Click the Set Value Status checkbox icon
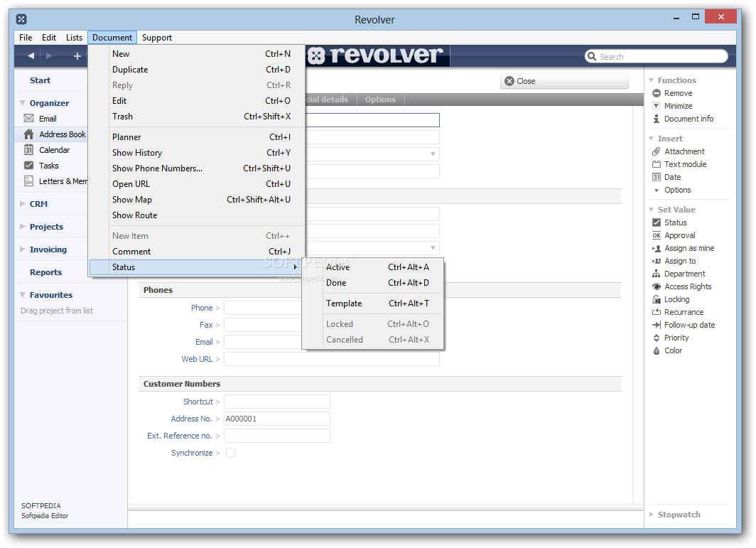The image size is (756, 548). point(657,222)
